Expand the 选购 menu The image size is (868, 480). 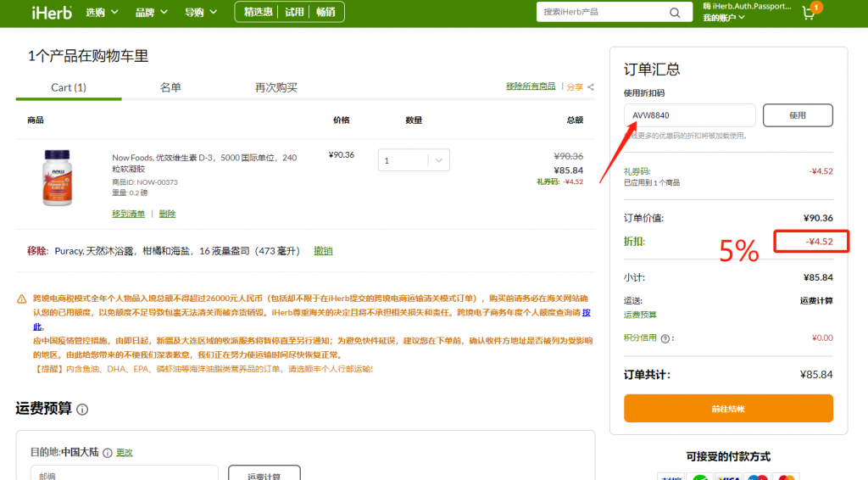click(x=102, y=12)
